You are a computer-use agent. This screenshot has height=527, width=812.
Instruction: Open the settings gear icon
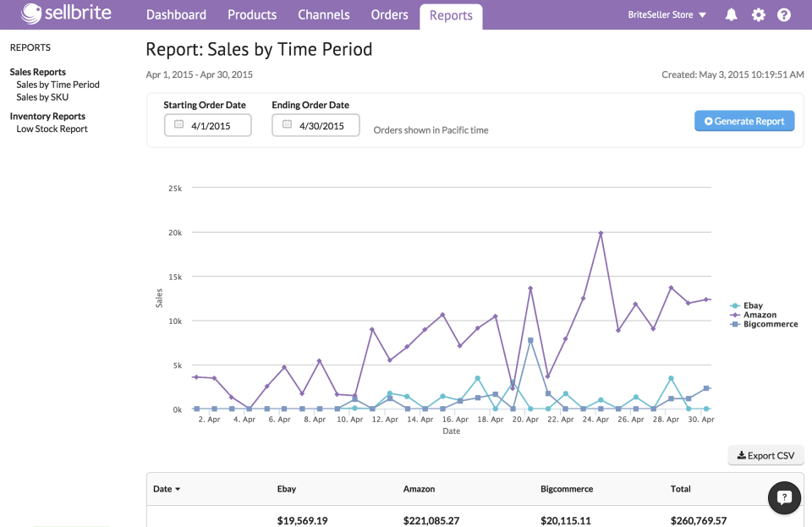(758, 15)
